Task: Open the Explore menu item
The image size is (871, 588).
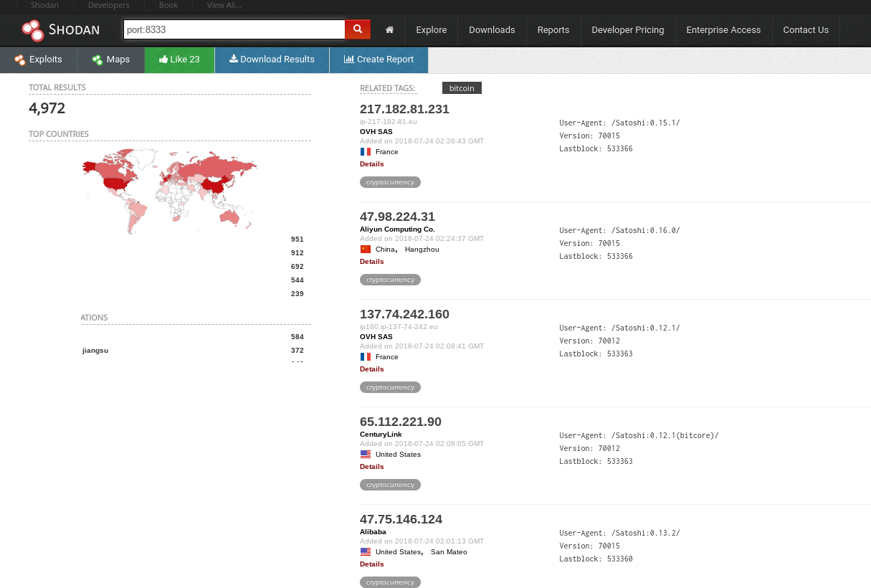Action: pyautogui.click(x=432, y=30)
